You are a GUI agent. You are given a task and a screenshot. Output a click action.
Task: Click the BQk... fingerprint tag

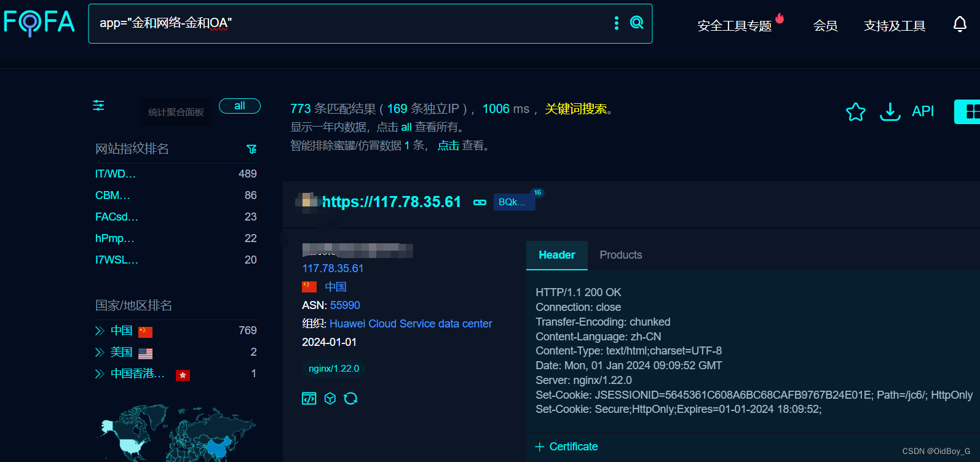tap(514, 202)
